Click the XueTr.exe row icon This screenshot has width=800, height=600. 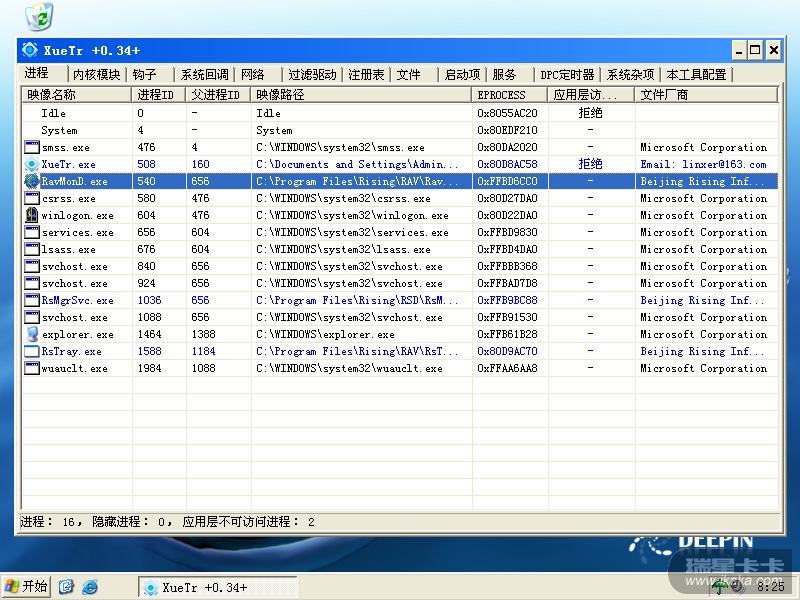(32, 164)
